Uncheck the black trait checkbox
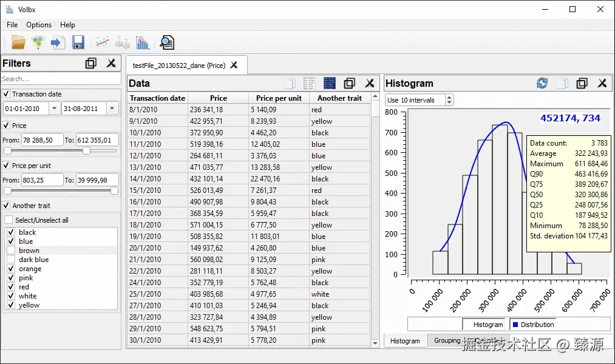615x364 pixels. tap(11, 232)
